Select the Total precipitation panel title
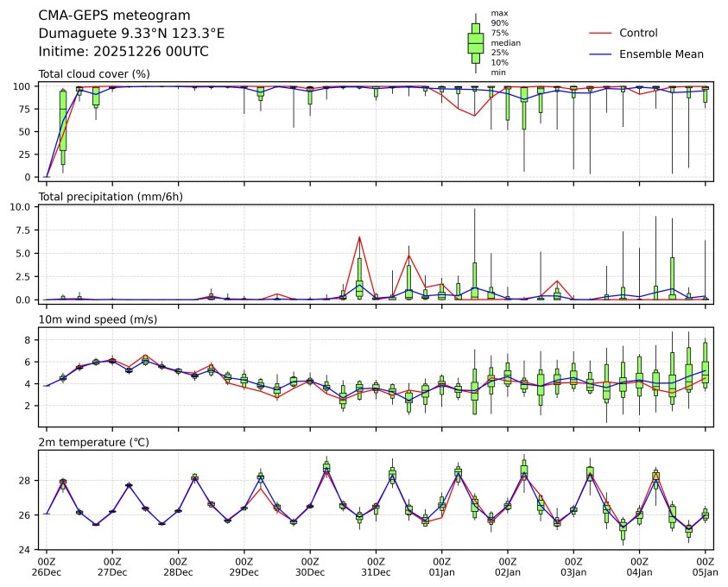This screenshot has width=728, height=587. point(111,197)
